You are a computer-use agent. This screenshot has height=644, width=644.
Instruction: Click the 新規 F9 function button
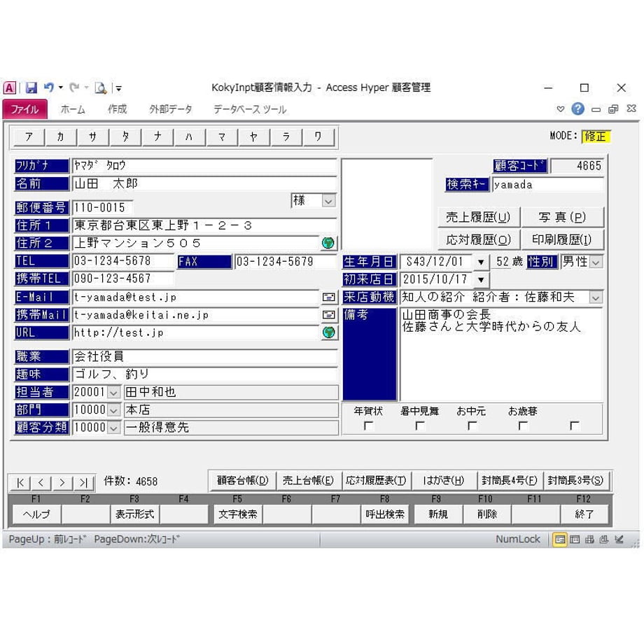coord(437,514)
